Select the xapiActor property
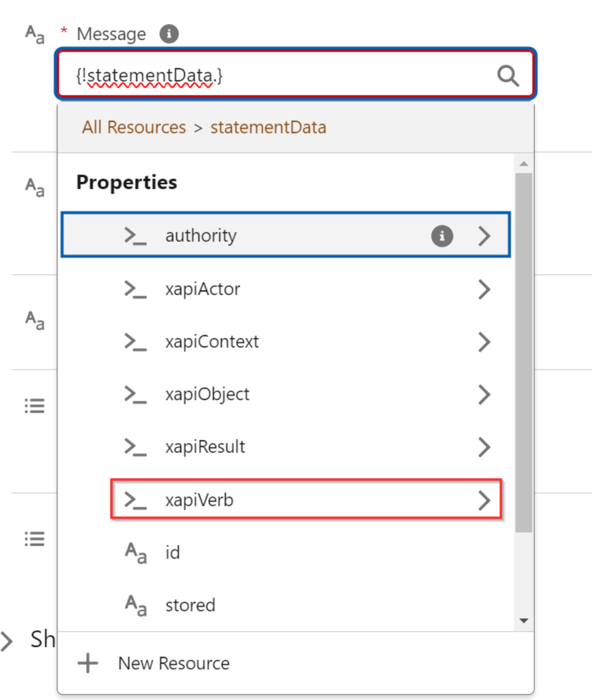592x700 pixels. (x=203, y=289)
